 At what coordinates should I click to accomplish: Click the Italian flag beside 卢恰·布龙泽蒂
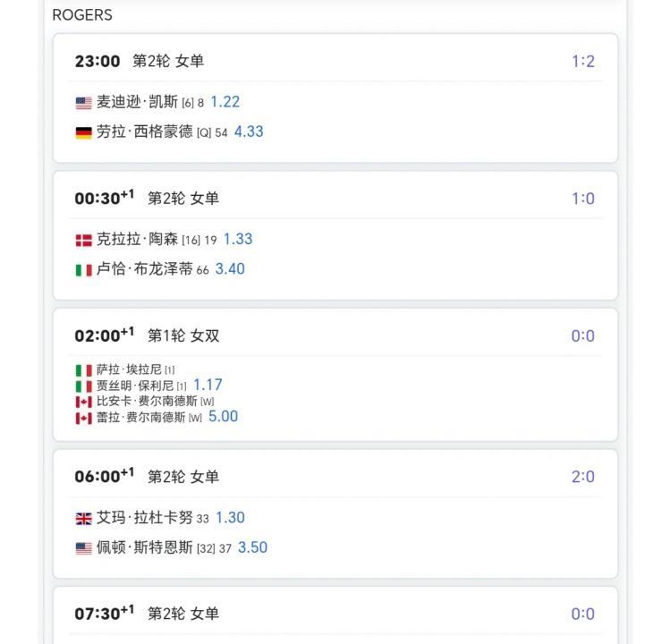83,269
